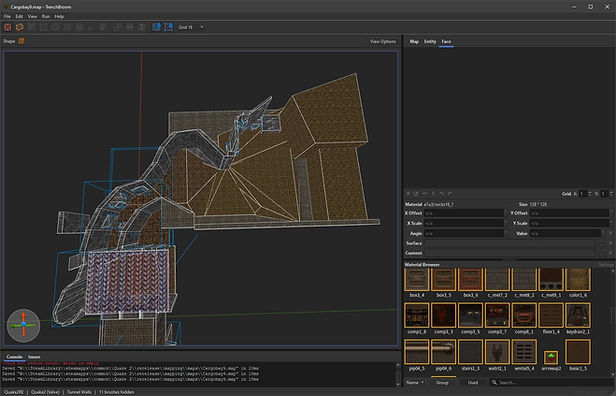Screen dimensions: 616x396
Task: Activate the orange Shape brush tool icon
Action: [19, 27]
